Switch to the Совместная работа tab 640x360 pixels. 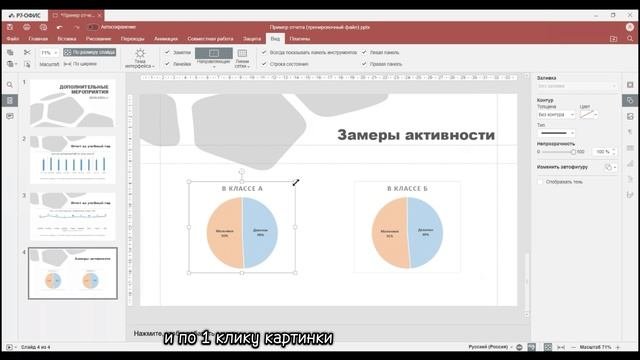pos(210,39)
